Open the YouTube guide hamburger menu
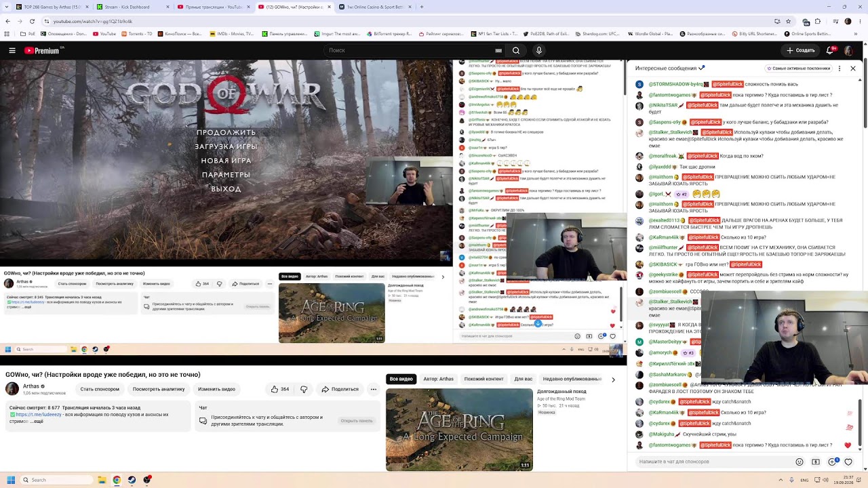The width and height of the screenshot is (868, 488). point(12,50)
